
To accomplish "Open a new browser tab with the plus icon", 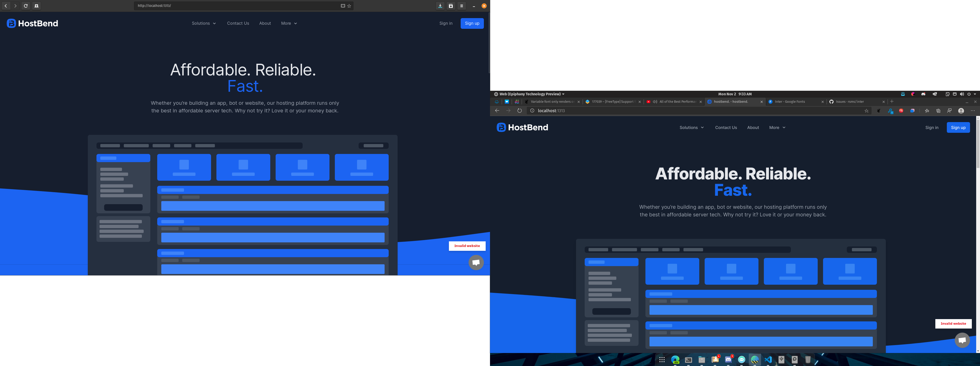I will [x=892, y=101].
